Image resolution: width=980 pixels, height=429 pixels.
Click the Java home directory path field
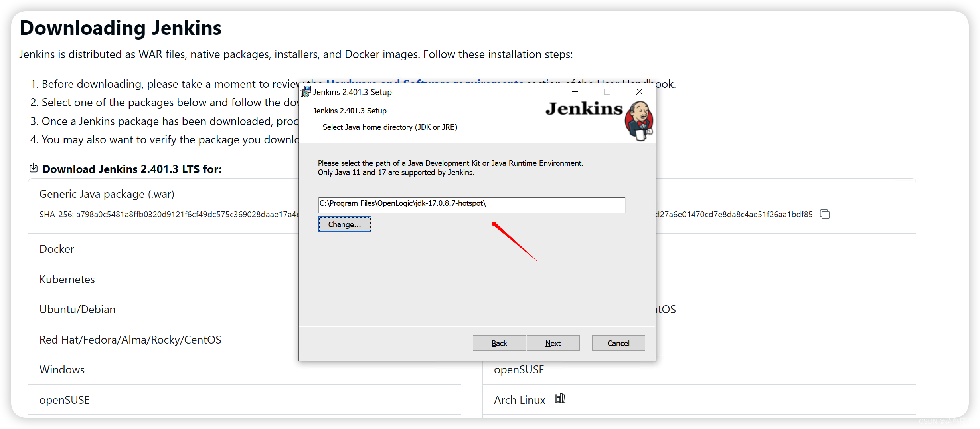472,204
